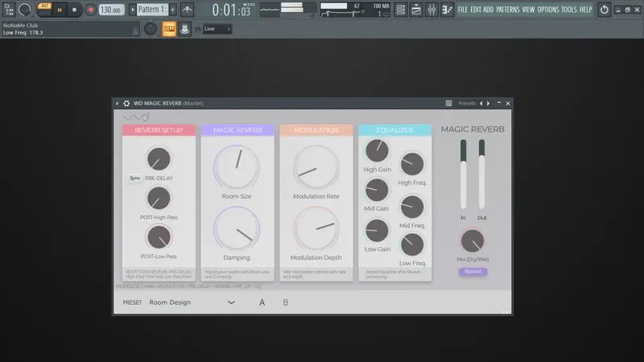Click the High Freq. knob
The width and height of the screenshot is (644, 362).
(x=412, y=164)
